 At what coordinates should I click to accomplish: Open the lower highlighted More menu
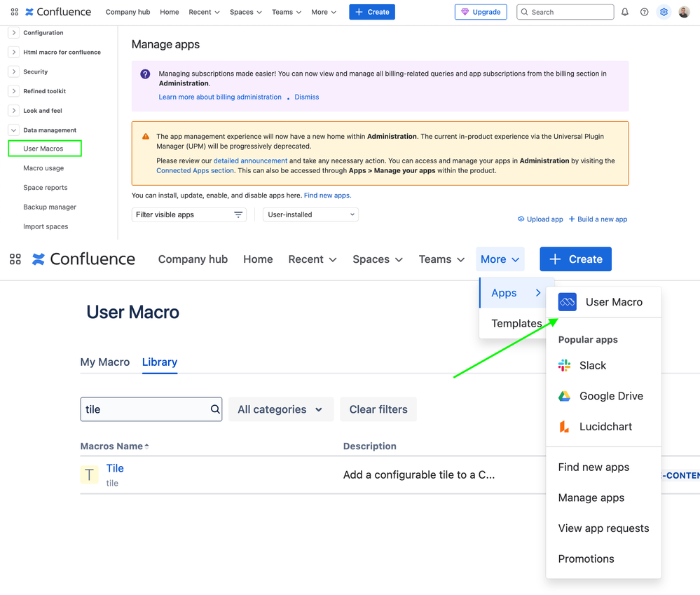[500, 259]
